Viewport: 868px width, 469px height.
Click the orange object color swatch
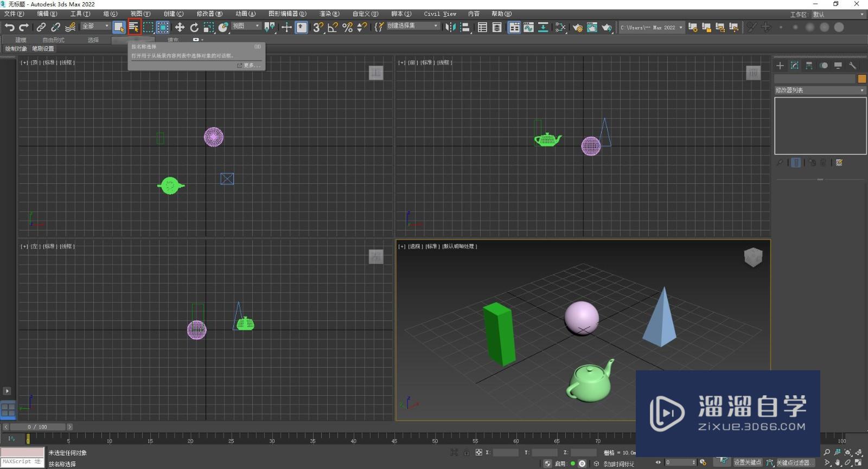click(861, 79)
